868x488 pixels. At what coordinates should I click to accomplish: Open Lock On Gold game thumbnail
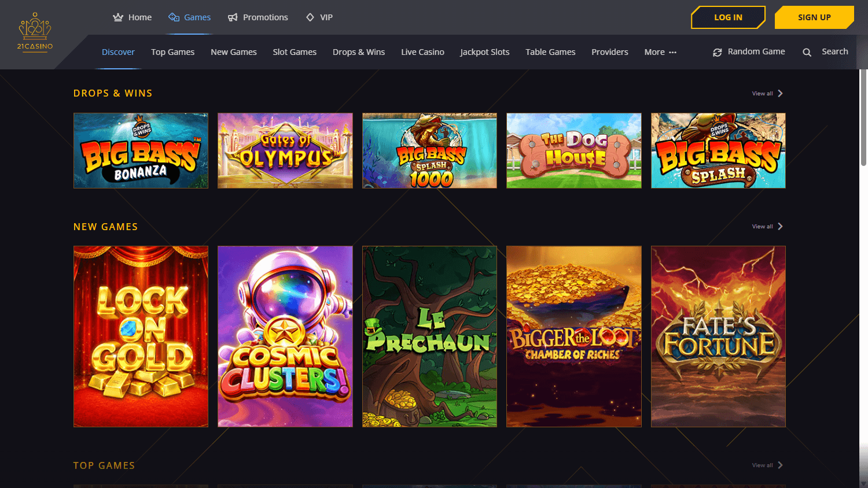(x=141, y=337)
